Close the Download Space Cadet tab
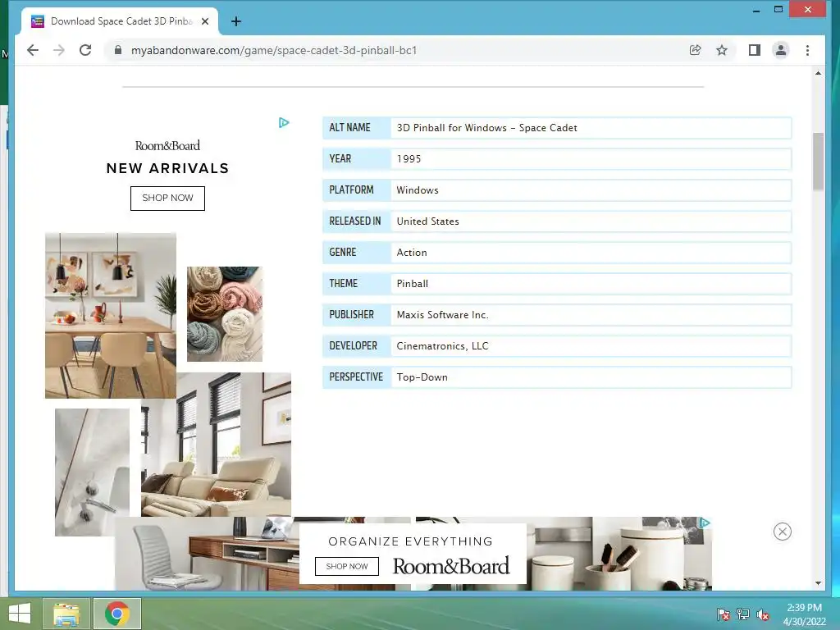The width and height of the screenshot is (840, 630). (205, 21)
